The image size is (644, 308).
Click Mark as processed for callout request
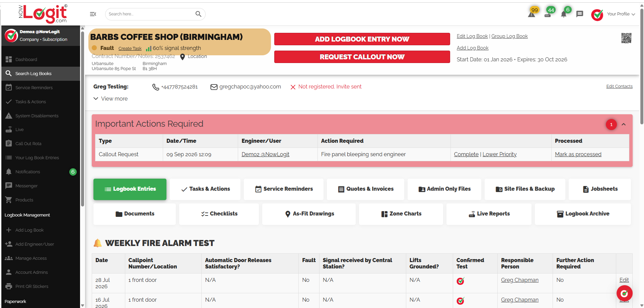pos(578,154)
